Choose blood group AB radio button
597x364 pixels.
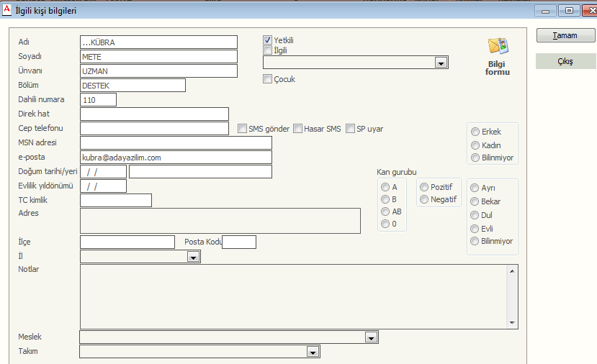[x=386, y=211]
